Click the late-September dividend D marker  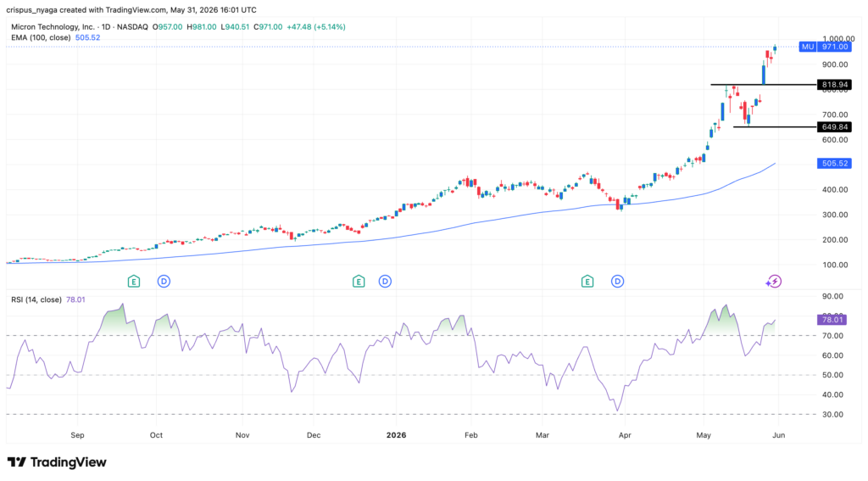164,282
